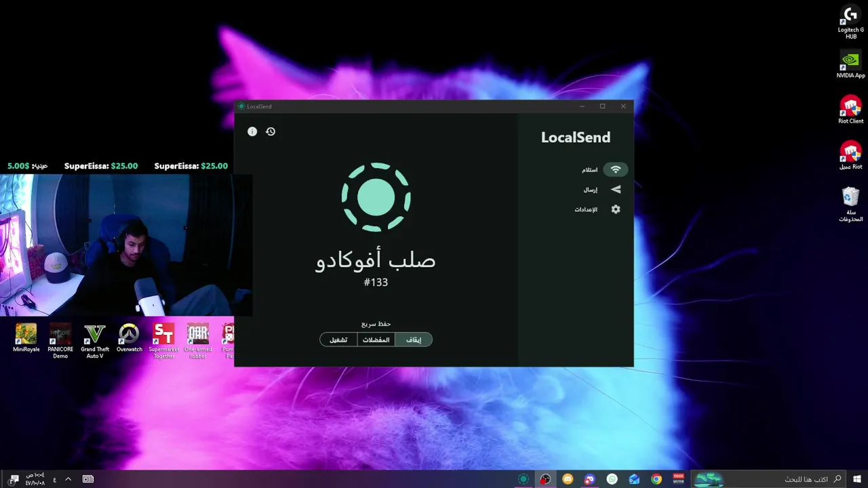Open Grand Theft Auto V shortcut
Image resolution: width=868 pixels, height=488 pixels.
pos(95,341)
